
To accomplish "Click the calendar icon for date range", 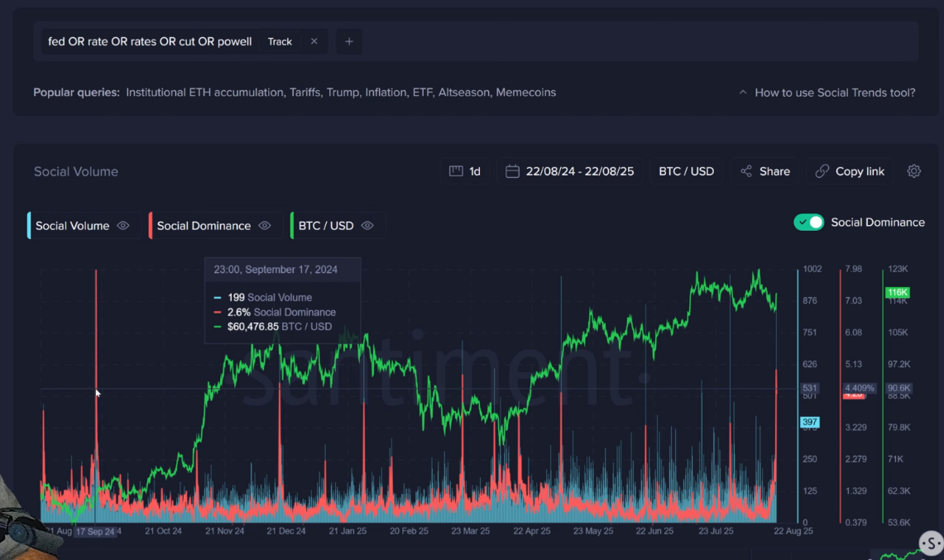I will pyautogui.click(x=512, y=171).
